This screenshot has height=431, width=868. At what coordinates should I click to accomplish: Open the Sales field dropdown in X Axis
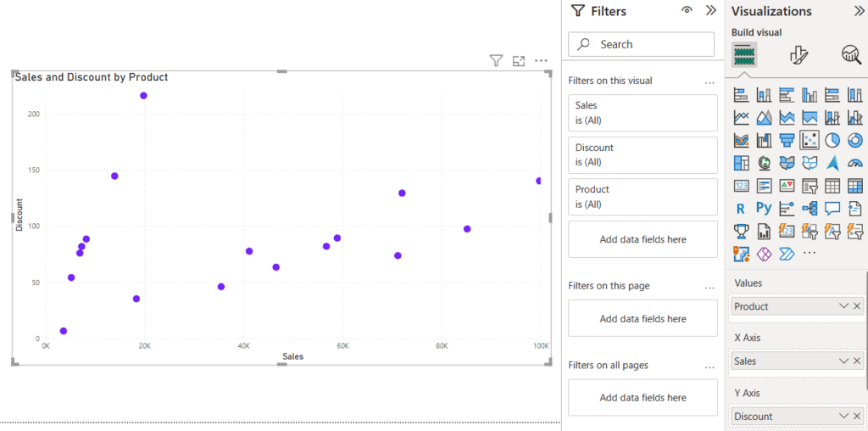(x=843, y=361)
